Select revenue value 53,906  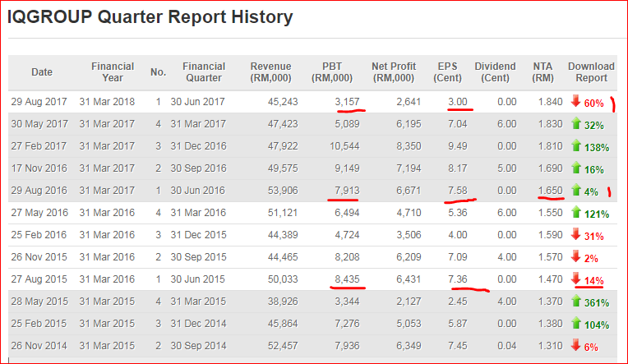click(283, 190)
